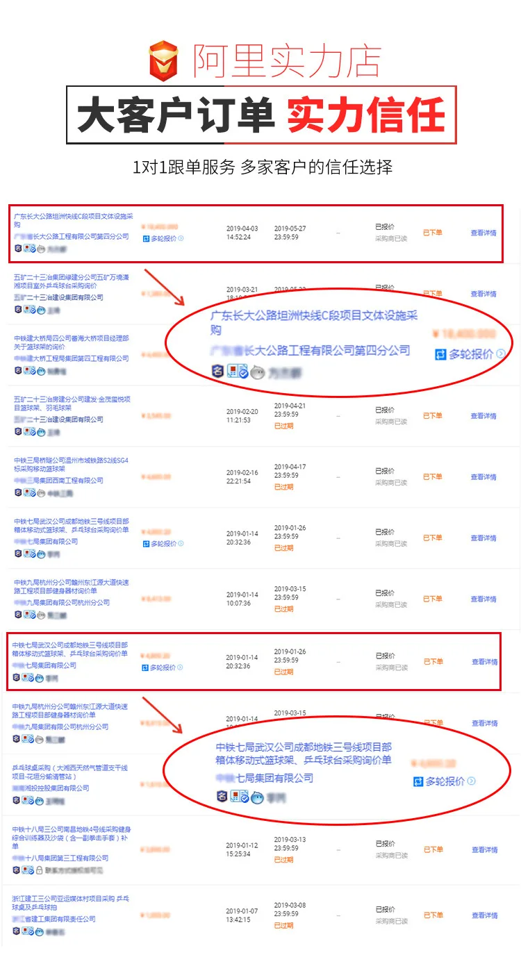This screenshot has height=980, width=521.
Task: Click large Wangwang icon in enlarged 广东长大 callout
Action: (x=258, y=372)
